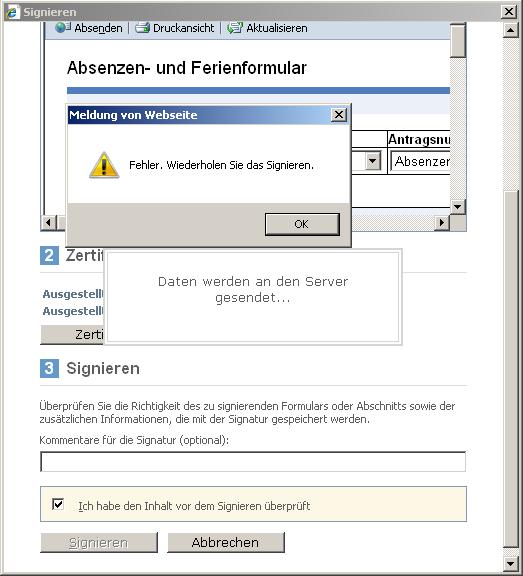The width and height of the screenshot is (523, 576).
Task: Click the Aktualisieren refresh icon
Action: 235,28
